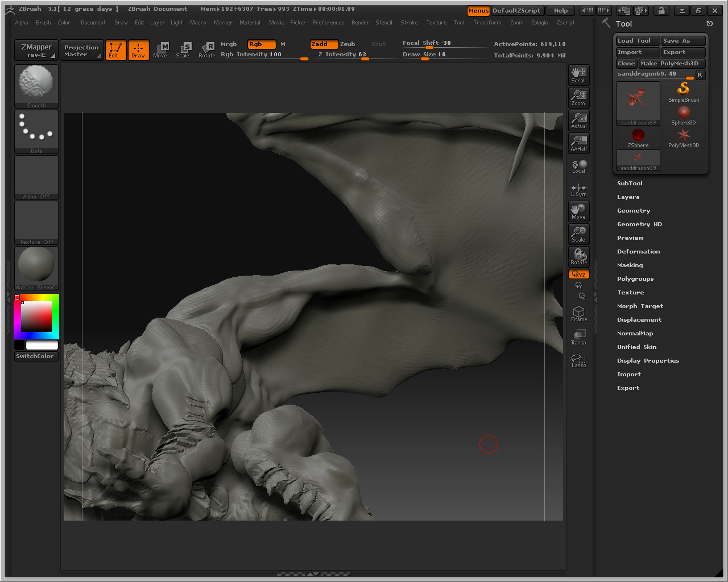The height and width of the screenshot is (582, 728).
Task: Toggle Local transformations
Action: click(x=579, y=166)
